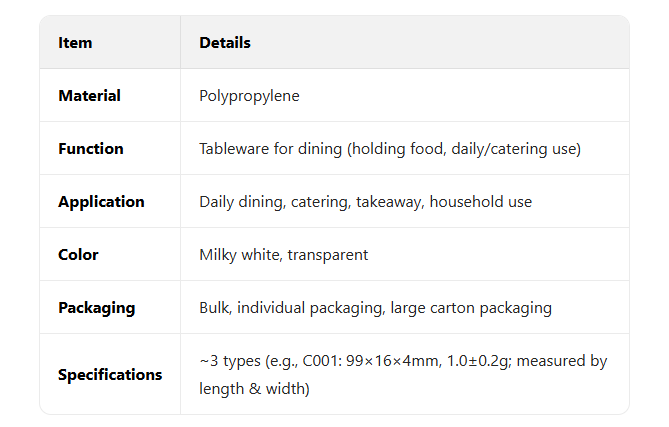Click the "Polypropylene" cell text
The height and width of the screenshot is (427, 669).
pyautogui.click(x=249, y=96)
